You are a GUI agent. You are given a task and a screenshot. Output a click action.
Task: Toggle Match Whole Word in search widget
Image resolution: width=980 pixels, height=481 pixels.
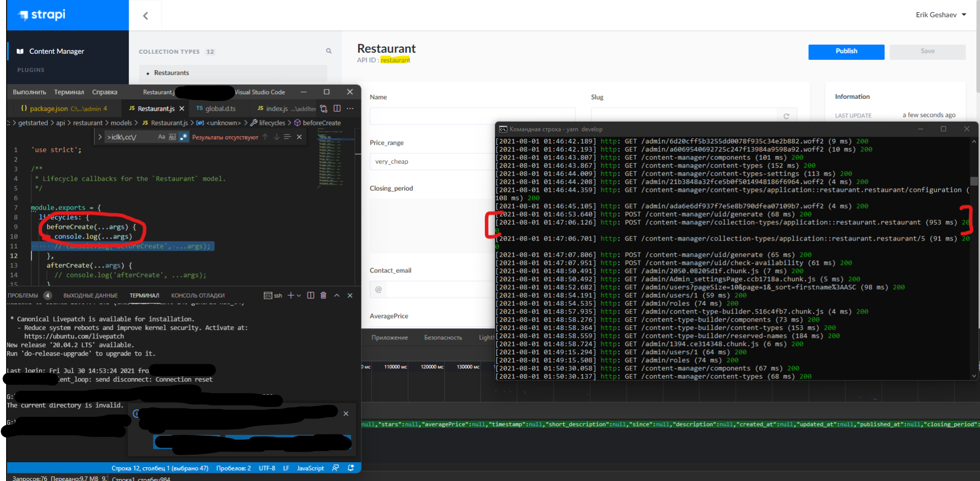click(172, 136)
